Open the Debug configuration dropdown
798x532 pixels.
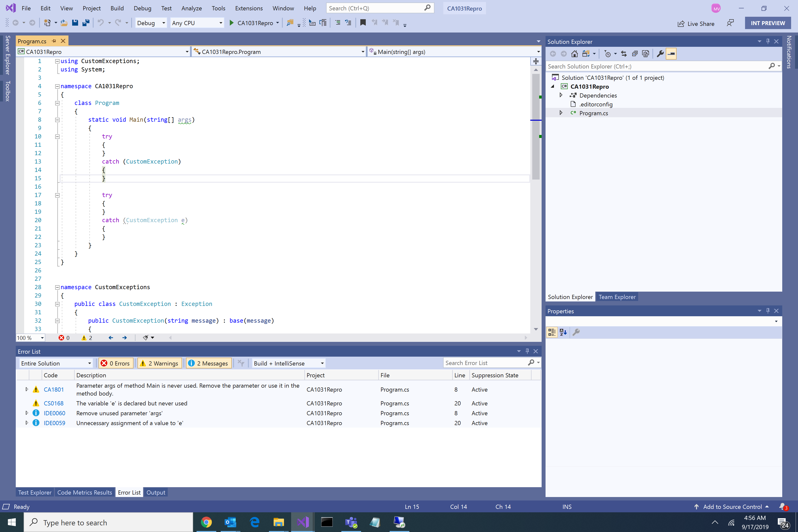click(x=151, y=23)
